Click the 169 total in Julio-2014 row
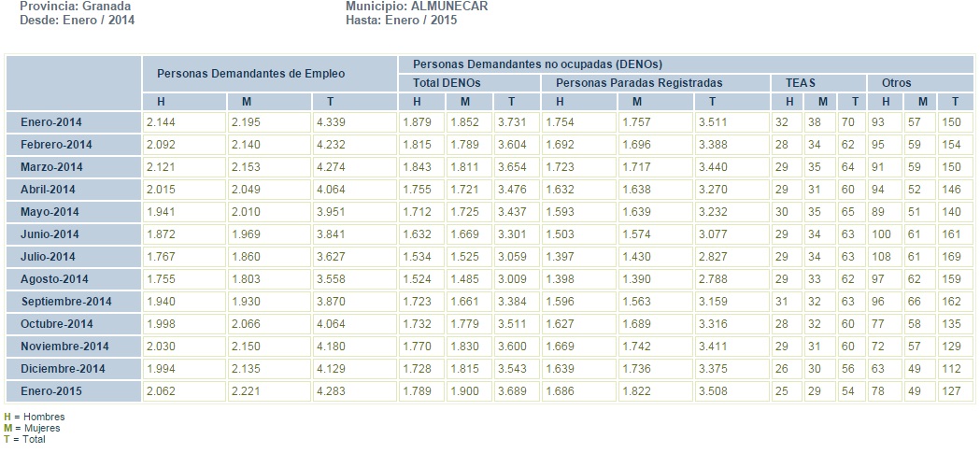 (x=954, y=257)
